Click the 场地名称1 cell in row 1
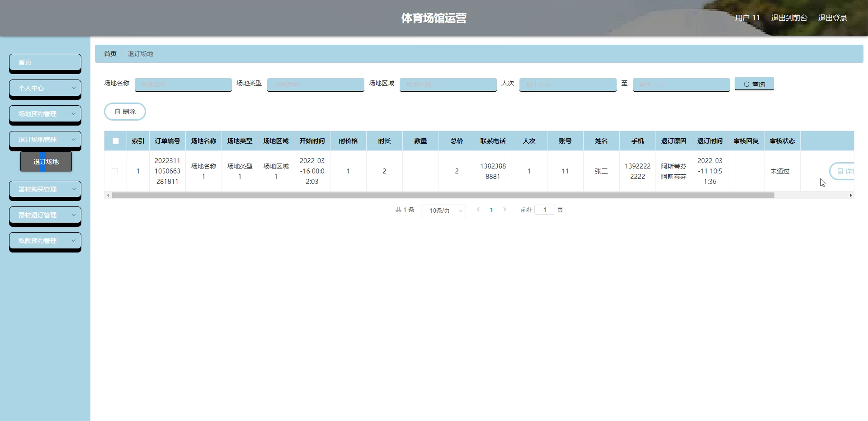 (x=203, y=171)
